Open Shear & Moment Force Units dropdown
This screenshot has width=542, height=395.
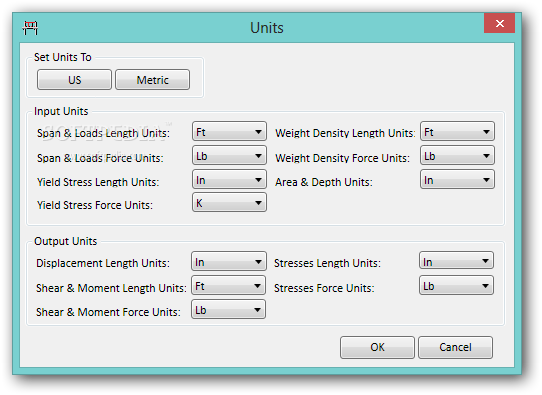pyautogui.click(x=228, y=309)
